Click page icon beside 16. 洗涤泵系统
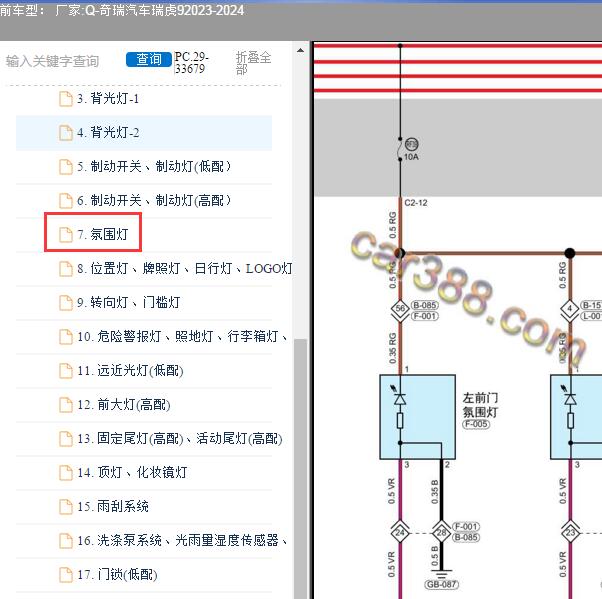 pos(66,541)
